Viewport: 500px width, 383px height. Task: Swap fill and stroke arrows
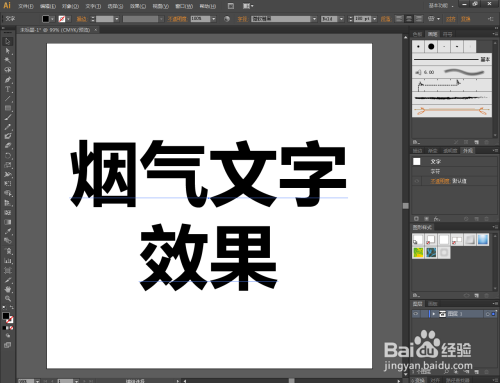11,307
